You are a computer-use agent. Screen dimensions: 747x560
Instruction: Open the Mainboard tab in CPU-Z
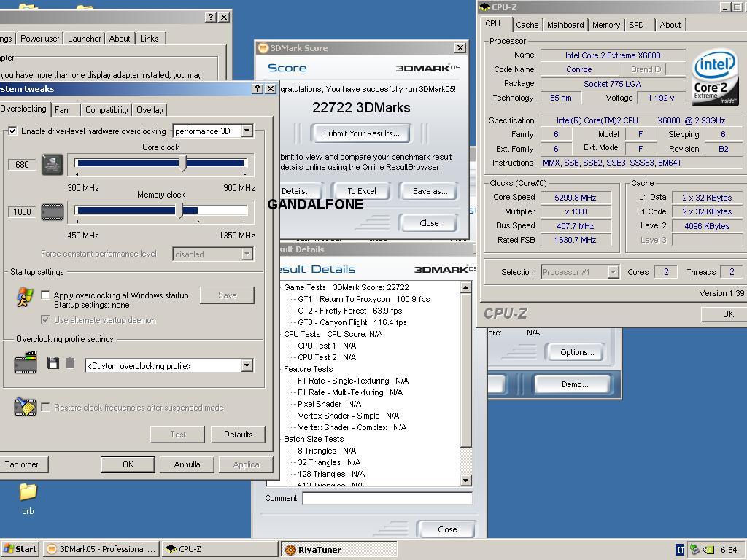pos(565,25)
